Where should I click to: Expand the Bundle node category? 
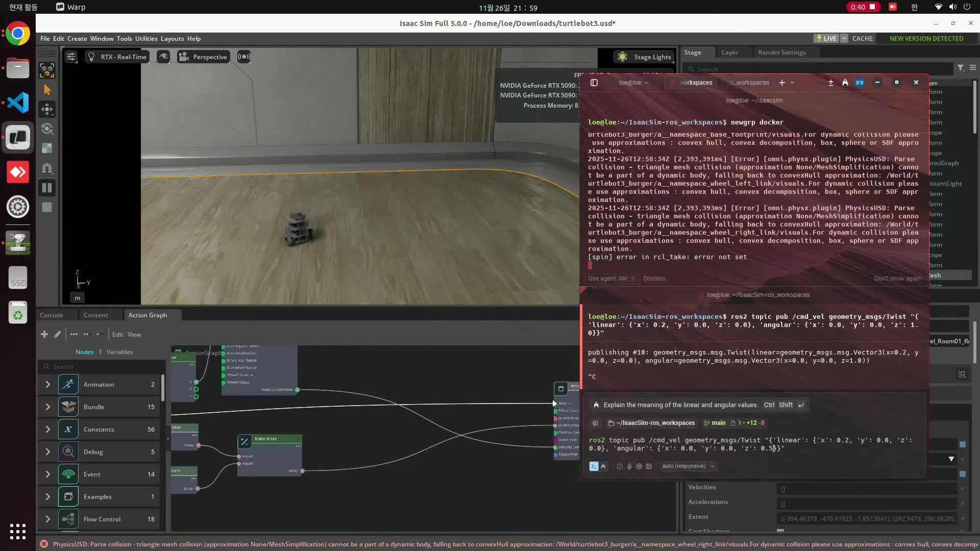click(x=47, y=407)
